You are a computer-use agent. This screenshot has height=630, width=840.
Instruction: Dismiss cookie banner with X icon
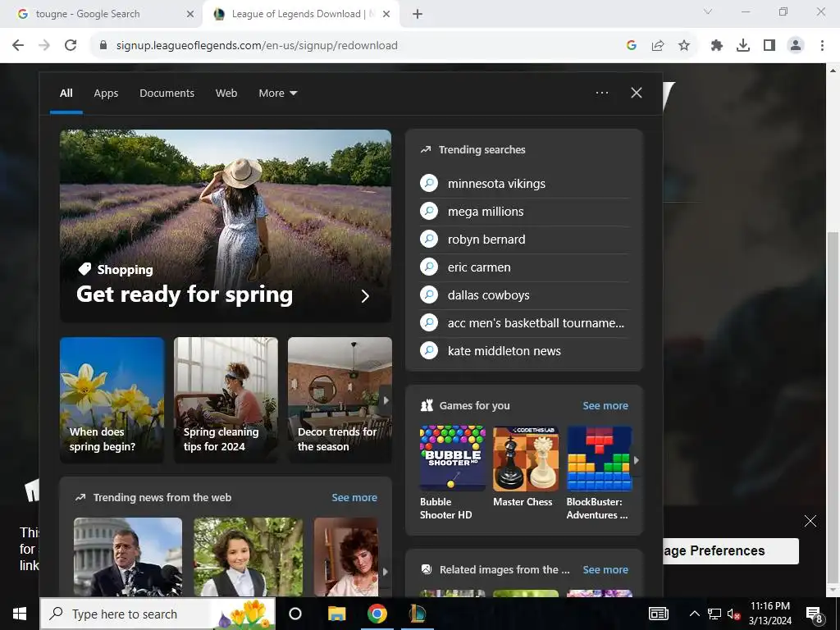point(810,521)
